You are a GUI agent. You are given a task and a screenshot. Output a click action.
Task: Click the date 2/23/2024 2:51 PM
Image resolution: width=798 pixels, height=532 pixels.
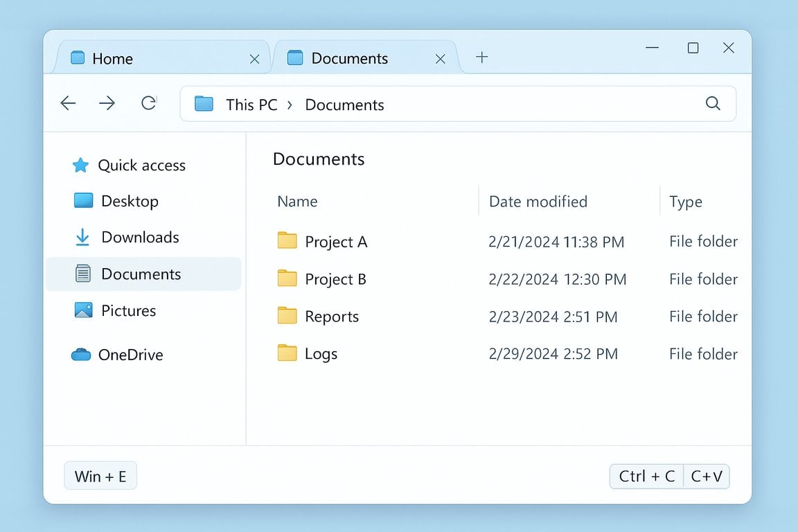pos(553,317)
